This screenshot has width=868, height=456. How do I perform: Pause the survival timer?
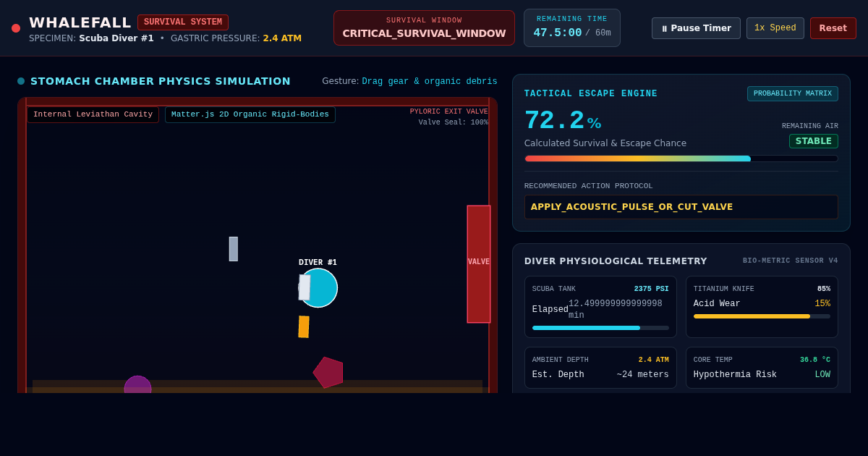[x=696, y=28]
